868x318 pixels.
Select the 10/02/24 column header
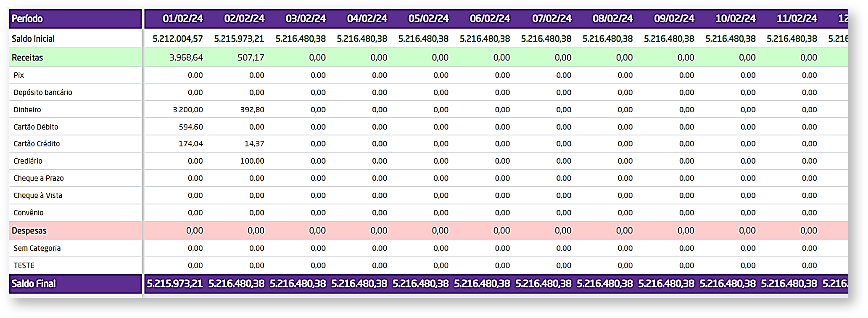735,19
